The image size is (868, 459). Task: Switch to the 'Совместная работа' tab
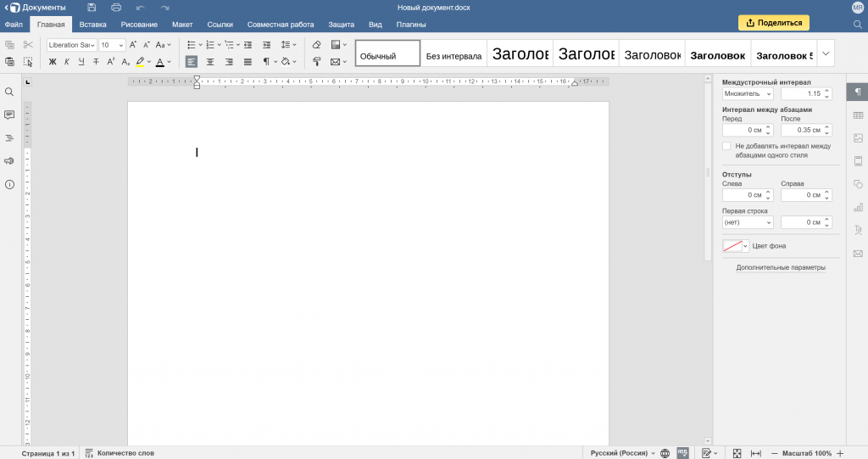coord(280,25)
